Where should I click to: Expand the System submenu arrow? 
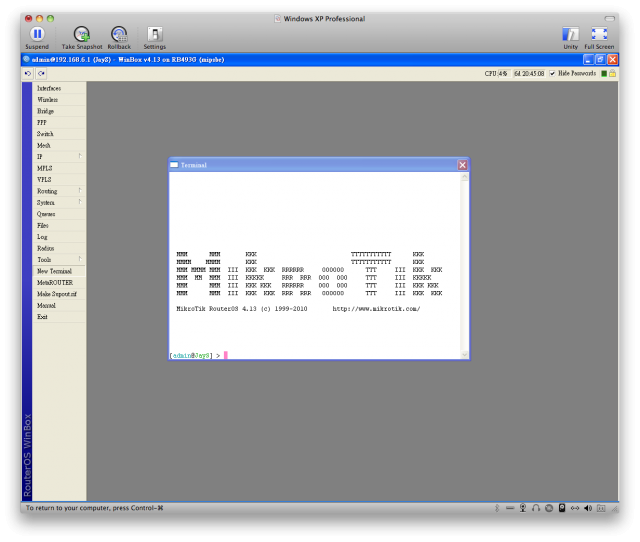(x=80, y=202)
